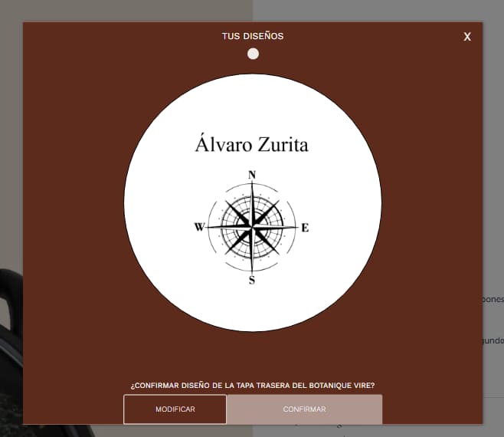The width and height of the screenshot is (504, 437).
Task: Click the S letter below the compass
Action: point(251,280)
